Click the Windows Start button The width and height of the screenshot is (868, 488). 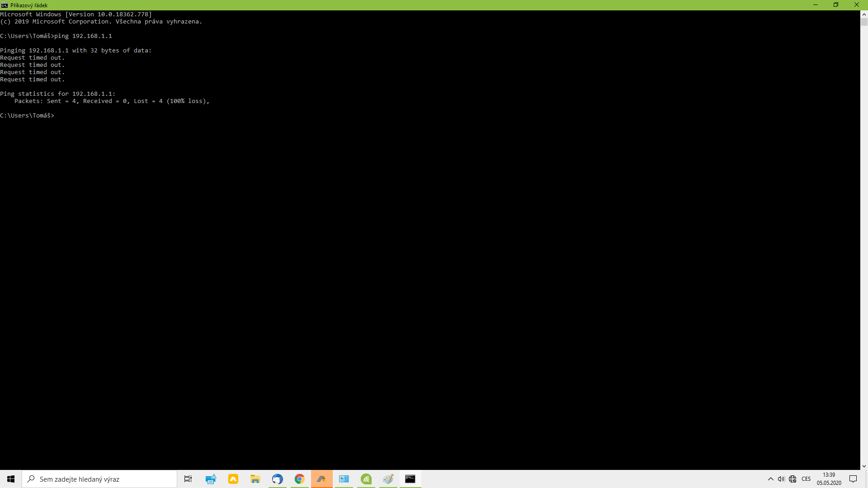11,479
